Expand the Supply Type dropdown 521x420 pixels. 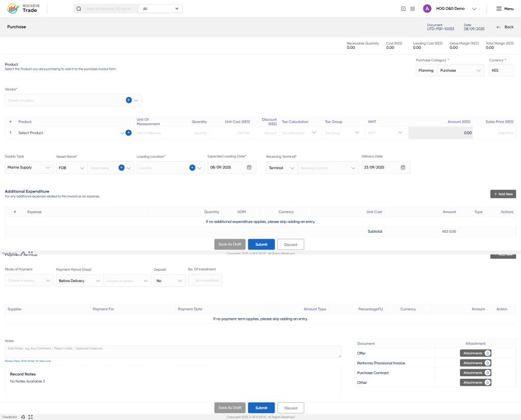coord(29,167)
